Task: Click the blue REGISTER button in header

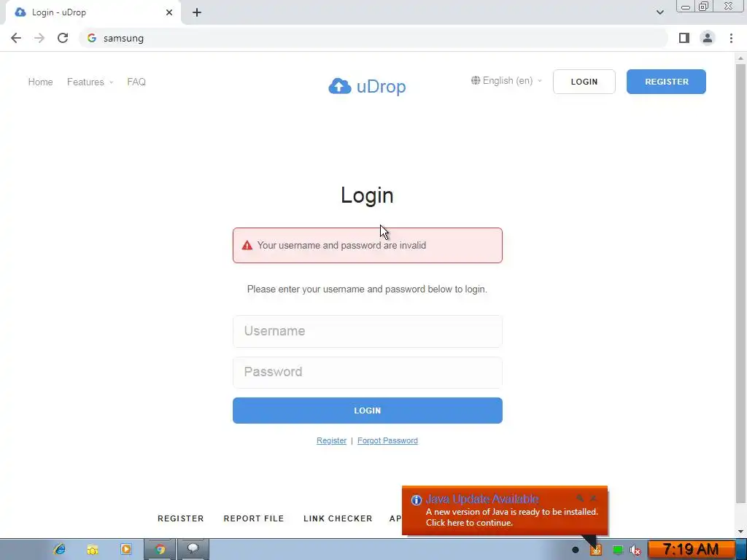Action: point(666,82)
